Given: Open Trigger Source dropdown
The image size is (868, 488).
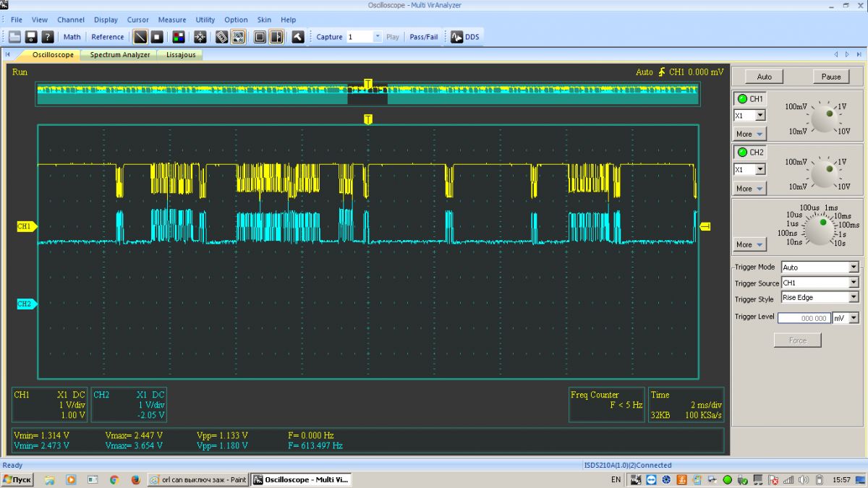Looking at the screenshot, I should tap(854, 283).
